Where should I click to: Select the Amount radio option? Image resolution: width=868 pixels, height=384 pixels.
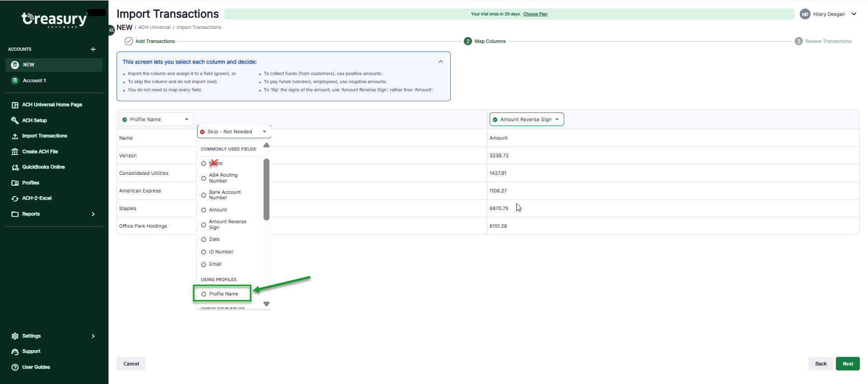click(204, 210)
